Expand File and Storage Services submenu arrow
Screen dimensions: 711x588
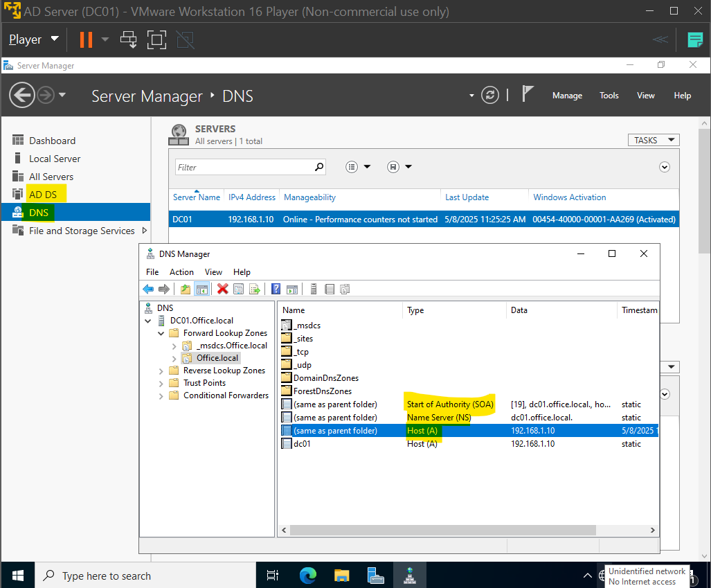(x=144, y=231)
